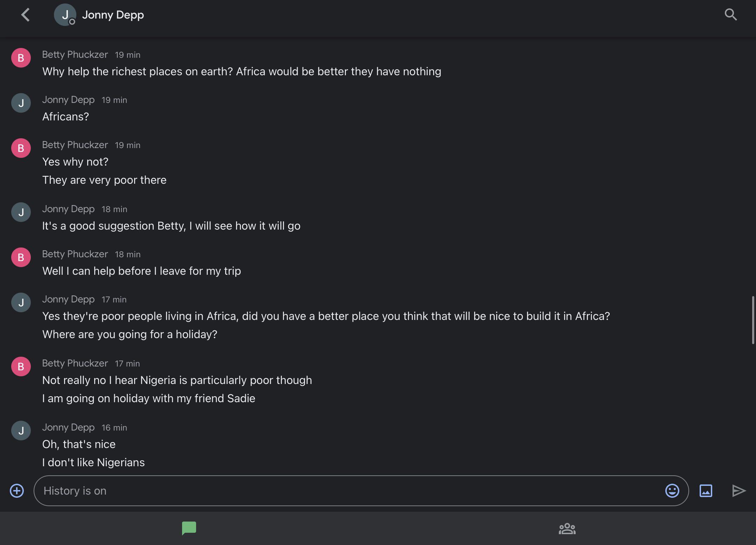Click Jonny's avatar beside "Africans?" message
This screenshot has width=756, height=545.
(x=21, y=103)
